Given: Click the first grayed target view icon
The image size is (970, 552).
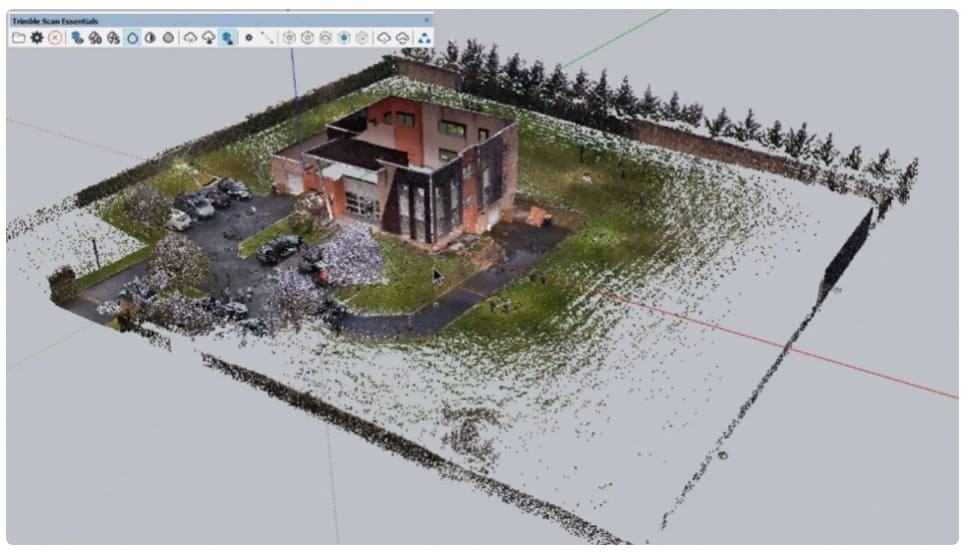Looking at the screenshot, I should [289, 38].
